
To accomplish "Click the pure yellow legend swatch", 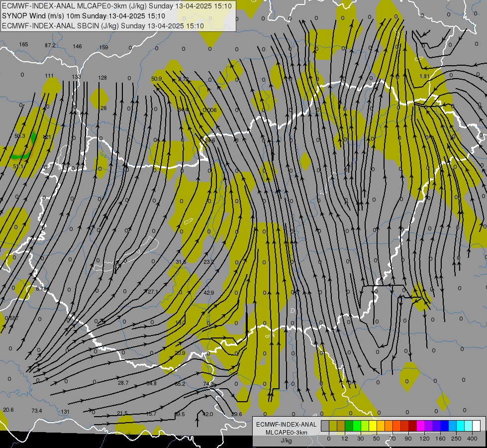I will coord(373,426).
